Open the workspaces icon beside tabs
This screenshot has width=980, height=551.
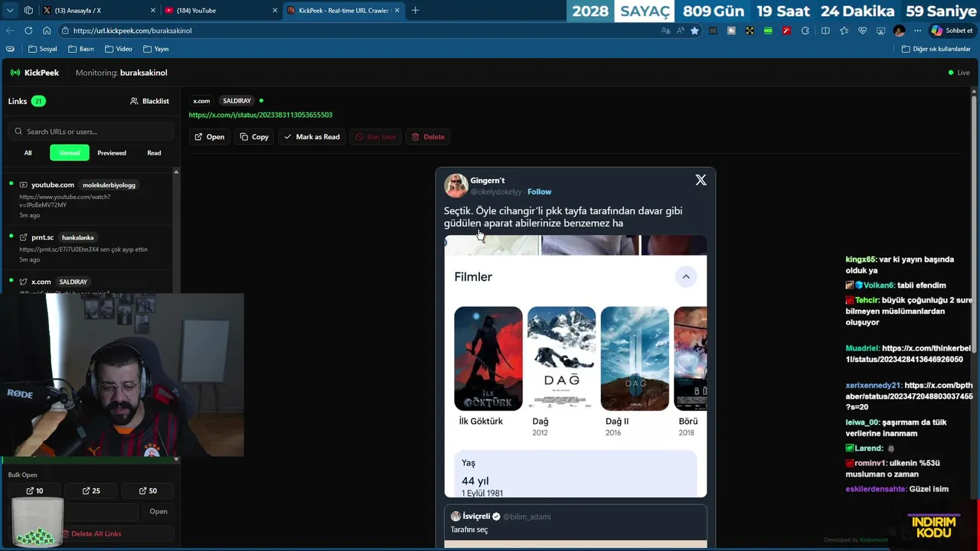click(x=28, y=11)
